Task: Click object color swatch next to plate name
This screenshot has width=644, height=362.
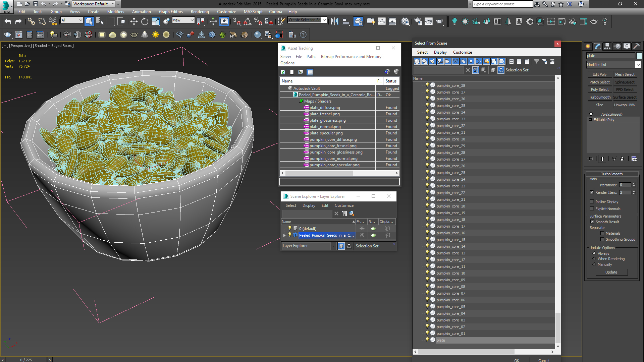Action: (x=639, y=56)
